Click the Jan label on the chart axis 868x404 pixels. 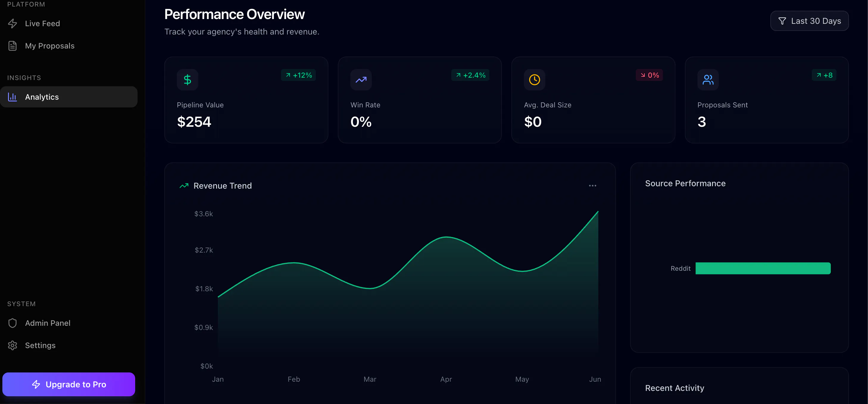click(x=218, y=379)
